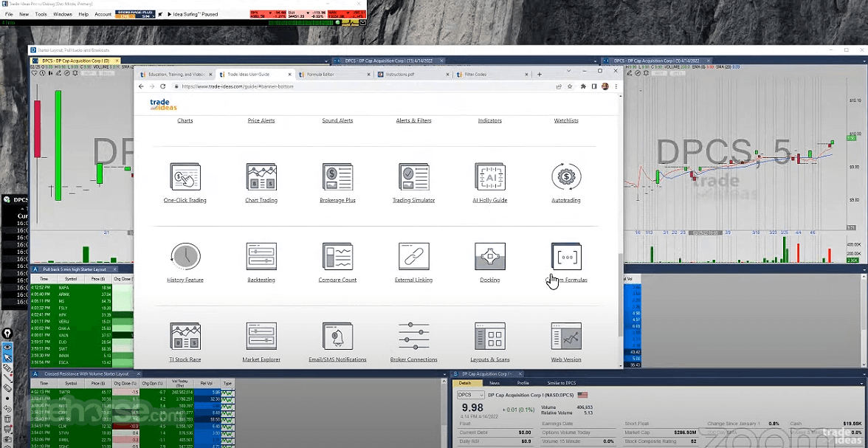Open a new browser tab

[x=540, y=75]
